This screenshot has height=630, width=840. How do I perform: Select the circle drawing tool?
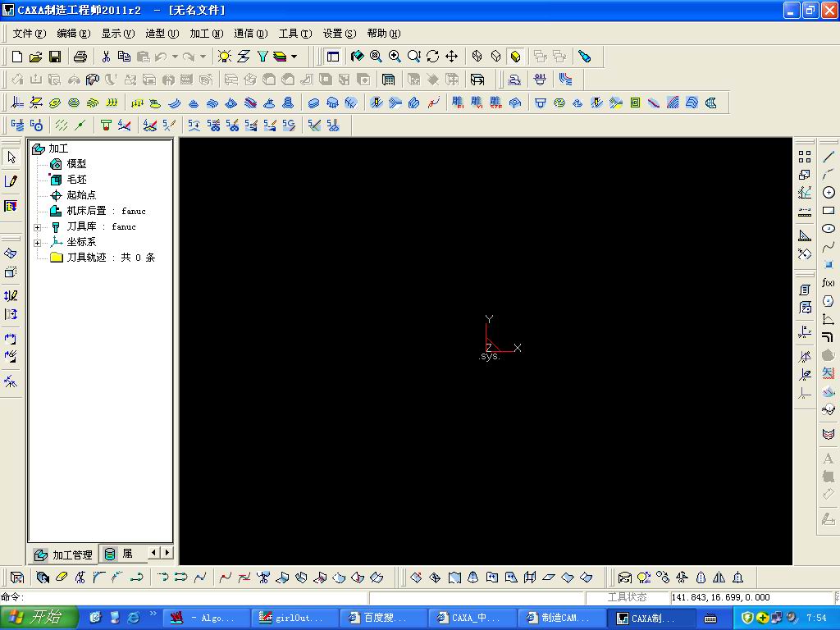(828, 193)
